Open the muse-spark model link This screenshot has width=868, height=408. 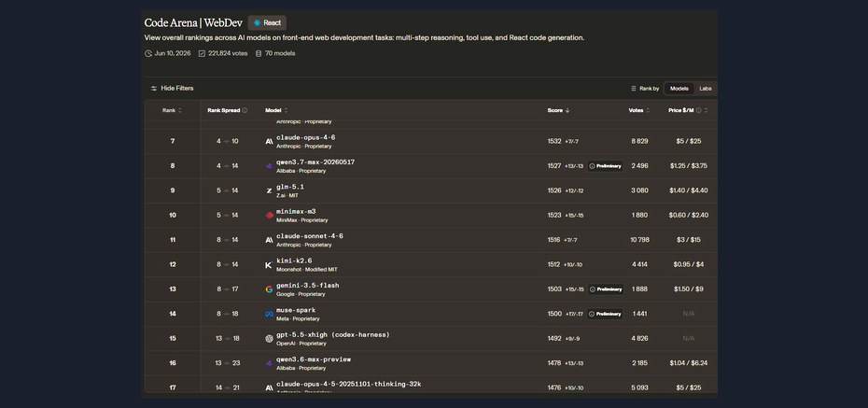(x=296, y=310)
